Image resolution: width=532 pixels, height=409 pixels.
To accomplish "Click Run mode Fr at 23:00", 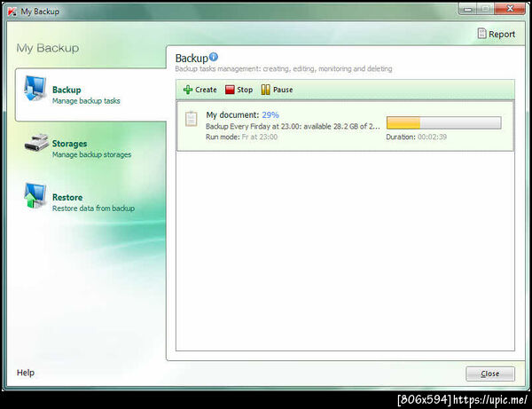I will tap(241, 138).
